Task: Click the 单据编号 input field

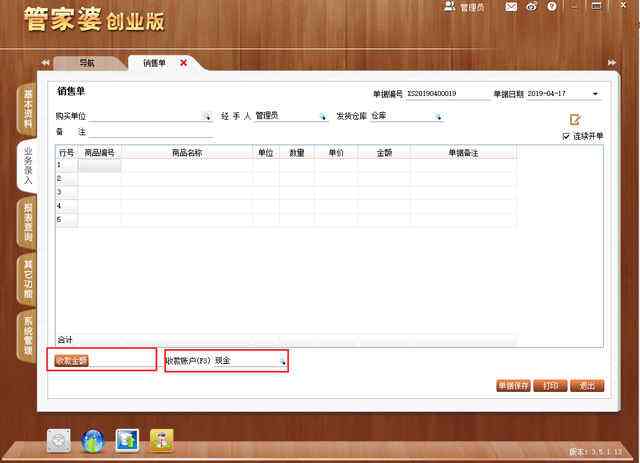Action: pos(448,94)
